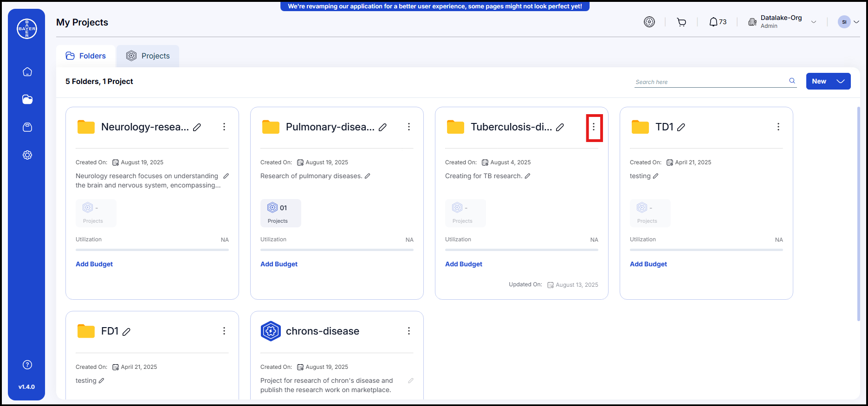Add Budget for Neurology-resea... folder
868x406 pixels.
click(x=94, y=264)
